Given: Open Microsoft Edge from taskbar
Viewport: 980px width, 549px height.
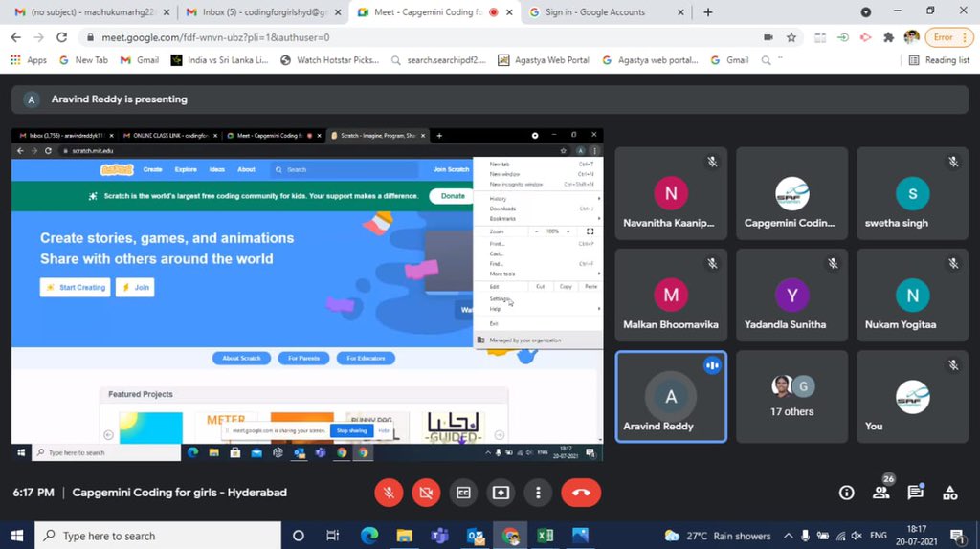Looking at the screenshot, I should click(369, 536).
